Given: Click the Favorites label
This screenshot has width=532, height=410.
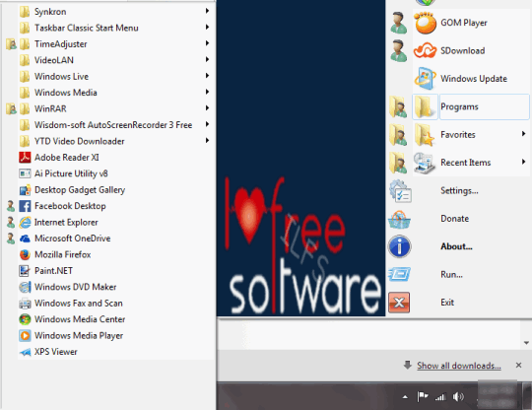Looking at the screenshot, I should point(458,135).
